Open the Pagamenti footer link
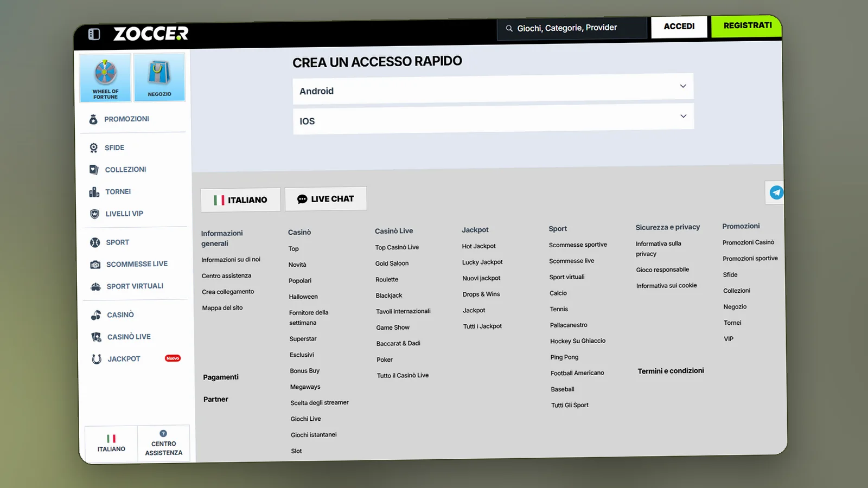 pos(221,377)
